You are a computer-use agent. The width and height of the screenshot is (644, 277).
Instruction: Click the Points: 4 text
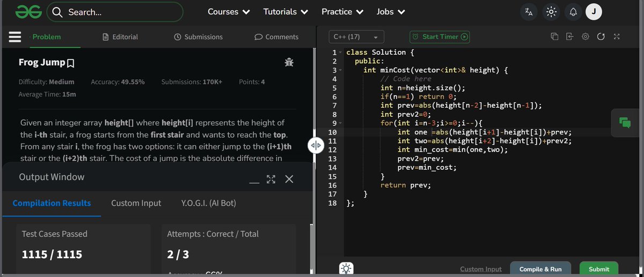(252, 82)
